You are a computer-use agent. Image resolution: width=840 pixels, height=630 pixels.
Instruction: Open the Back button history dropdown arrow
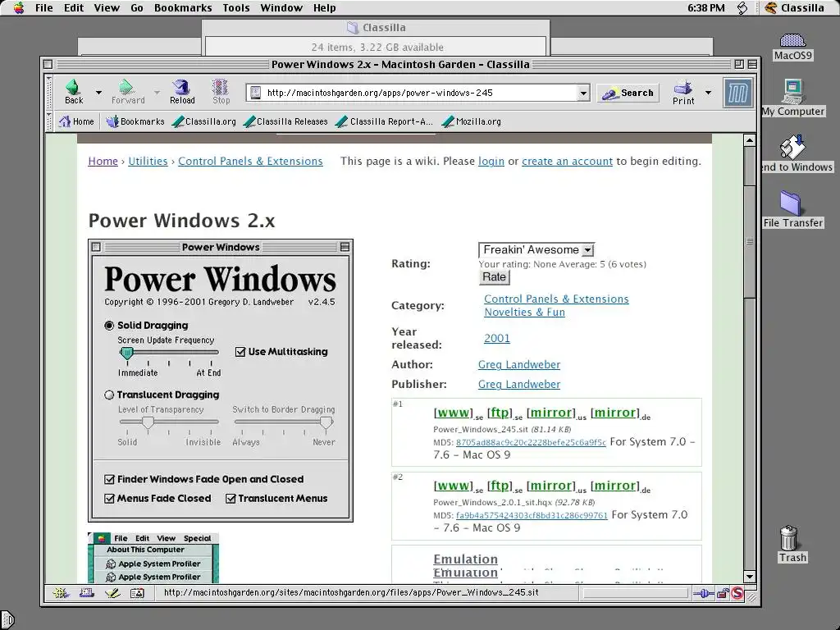pos(98,93)
